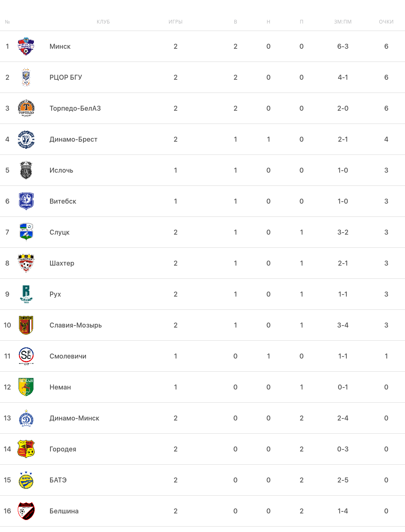This screenshot has width=405, height=532.
Task: Click the Торпедо-БелАЗ club crest
Action: [x=26, y=108]
